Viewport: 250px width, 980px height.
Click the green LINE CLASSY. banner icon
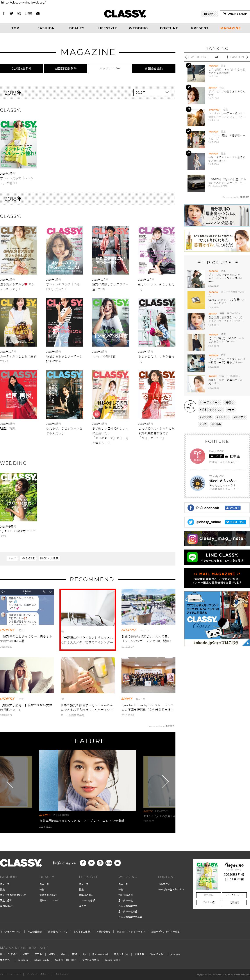[x=193, y=557]
